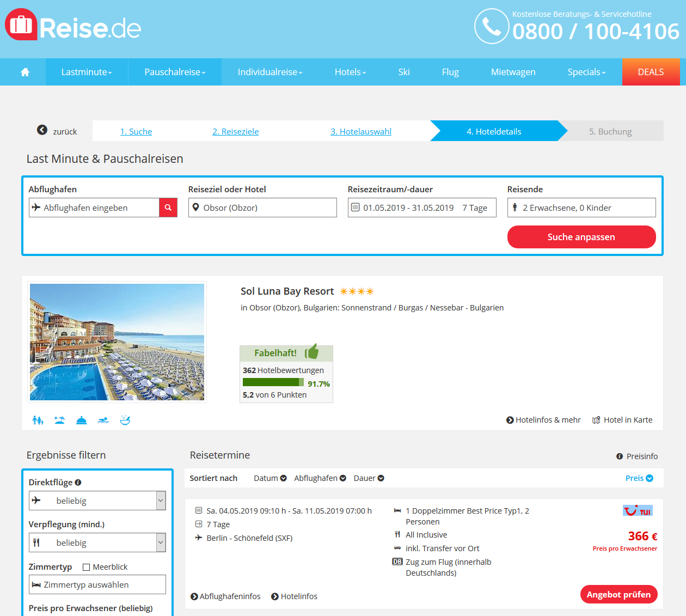Open the Specials dropdown menu

pos(586,72)
